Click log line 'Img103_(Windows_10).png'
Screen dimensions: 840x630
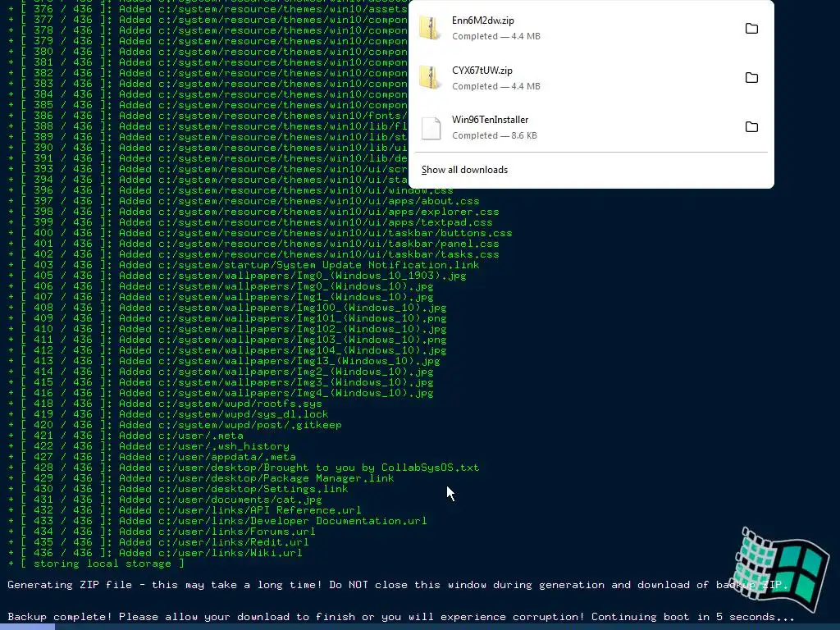(x=228, y=339)
